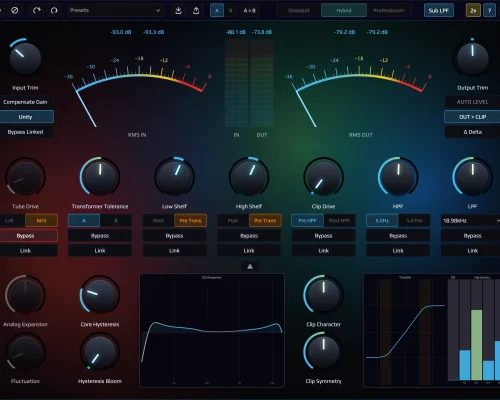This screenshot has height=400, width=500.
Task: Click the HPF knob
Action: (x=398, y=177)
